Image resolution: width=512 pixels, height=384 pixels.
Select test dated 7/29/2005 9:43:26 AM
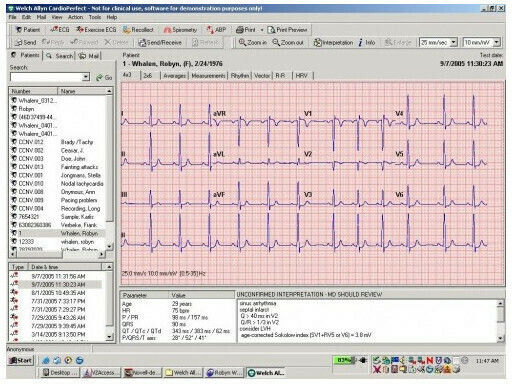coord(58,318)
